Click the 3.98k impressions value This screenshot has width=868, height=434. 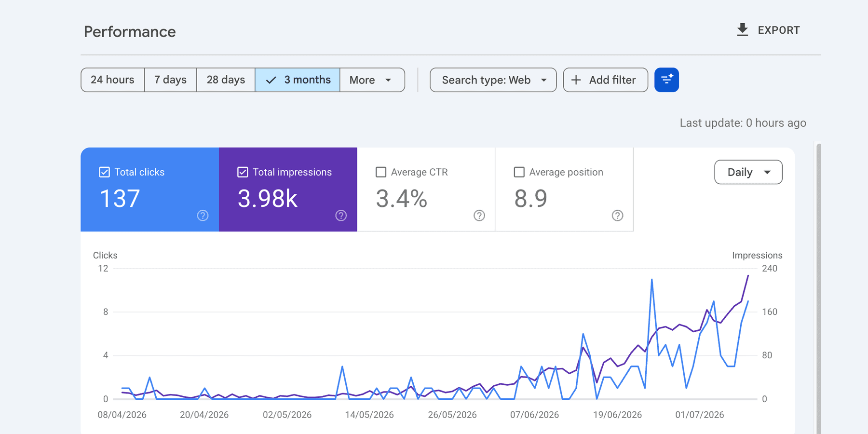(x=268, y=199)
